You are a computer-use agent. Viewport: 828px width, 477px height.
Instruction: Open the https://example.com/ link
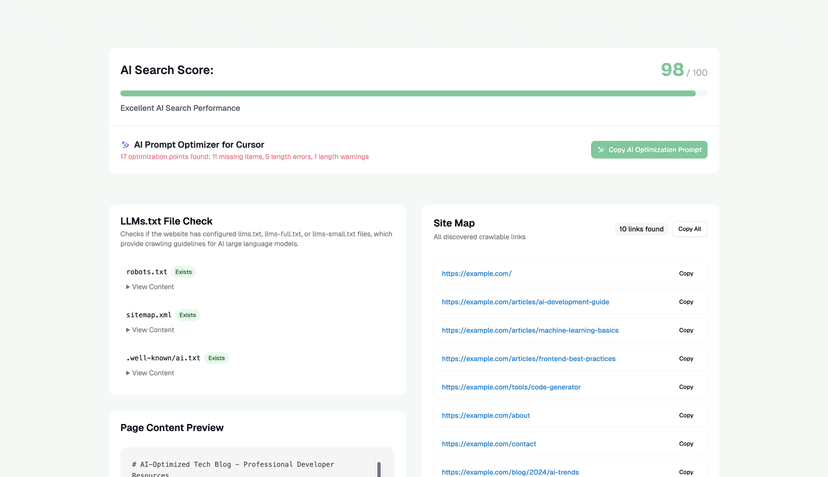point(476,273)
